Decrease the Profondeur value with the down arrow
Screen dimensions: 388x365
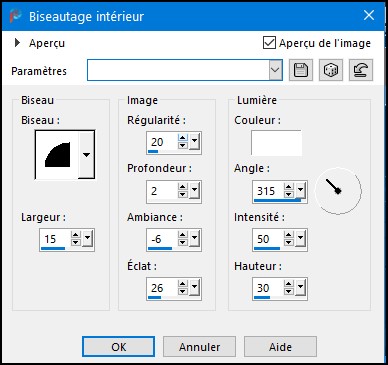183,194
